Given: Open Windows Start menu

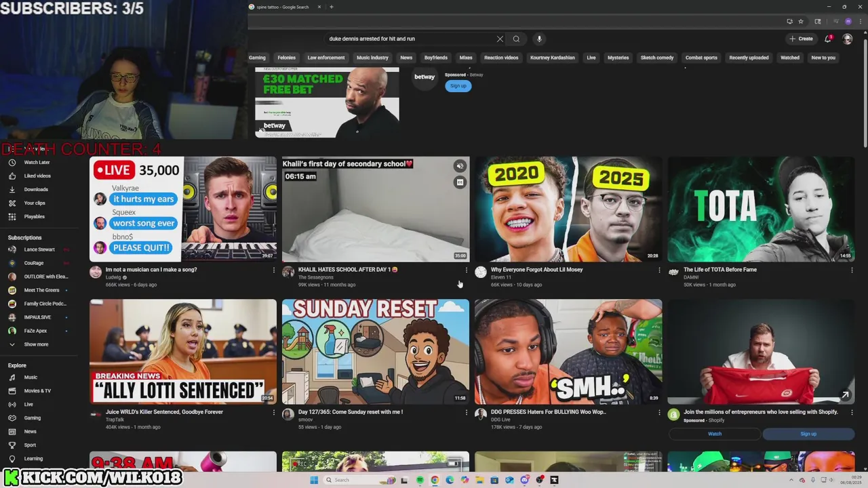Looking at the screenshot, I should pyautogui.click(x=313, y=480).
